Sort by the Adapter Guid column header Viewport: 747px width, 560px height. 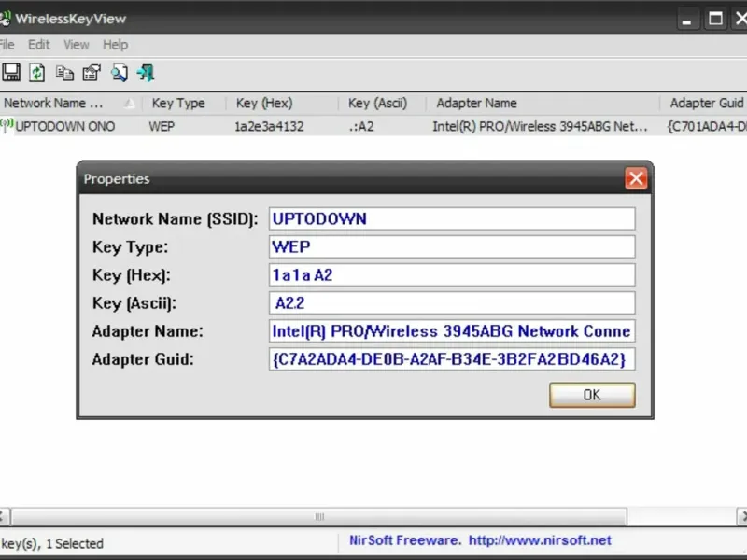point(704,103)
